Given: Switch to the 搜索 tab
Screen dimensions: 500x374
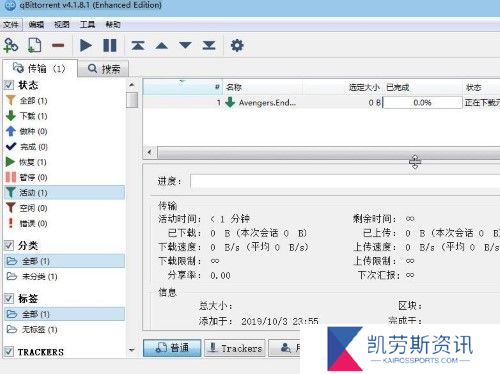Looking at the screenshot, I should tap(104, 69).
